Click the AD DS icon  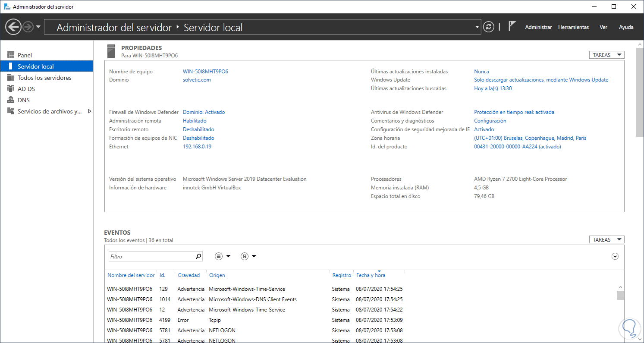(11, 88)
